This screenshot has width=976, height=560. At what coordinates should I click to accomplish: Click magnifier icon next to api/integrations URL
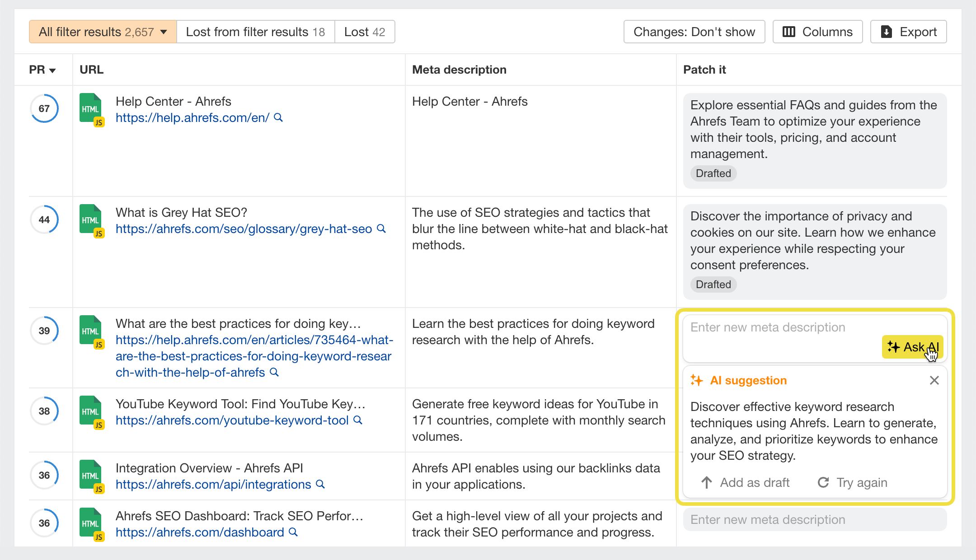(x=320, y=484)
